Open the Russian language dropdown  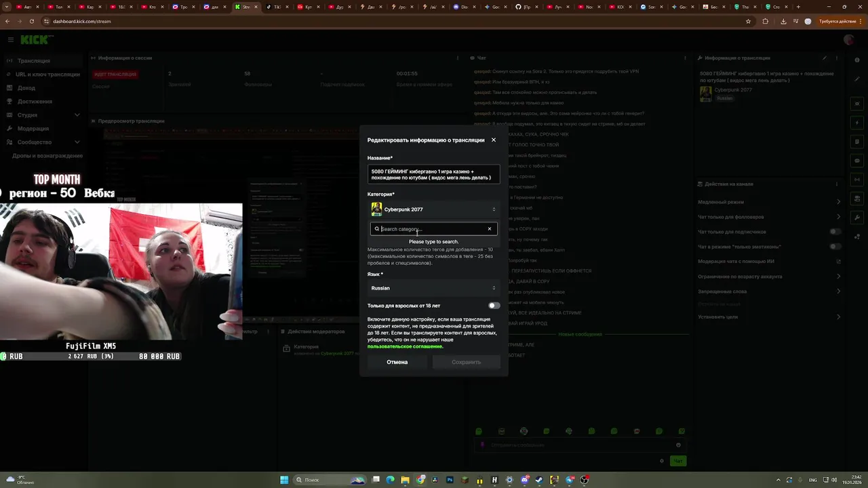(x=433, y=288)
